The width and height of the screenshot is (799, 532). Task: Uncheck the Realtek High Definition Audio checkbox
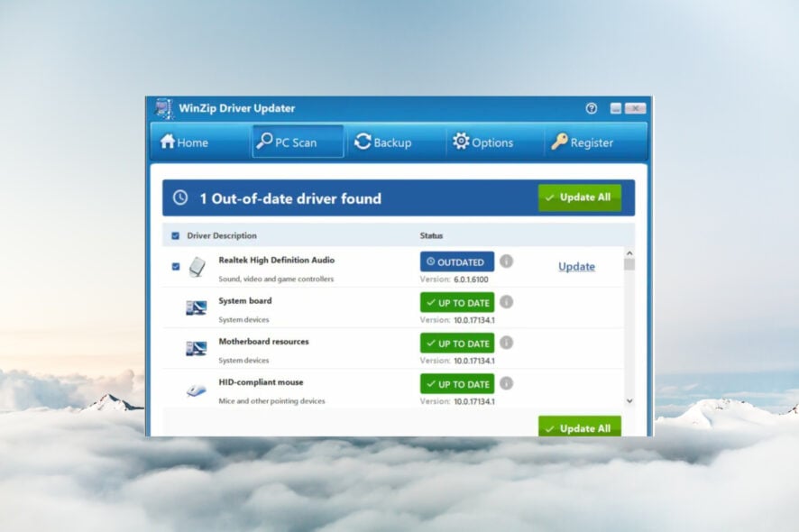(x=176, y=267)
